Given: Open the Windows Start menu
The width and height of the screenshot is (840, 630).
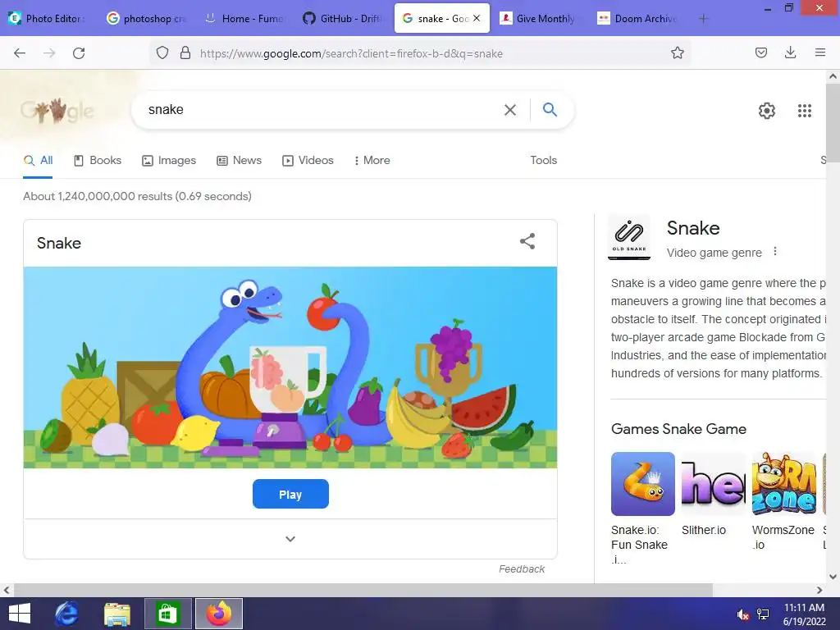Looking at the screenshot, I should coord(20,614).
